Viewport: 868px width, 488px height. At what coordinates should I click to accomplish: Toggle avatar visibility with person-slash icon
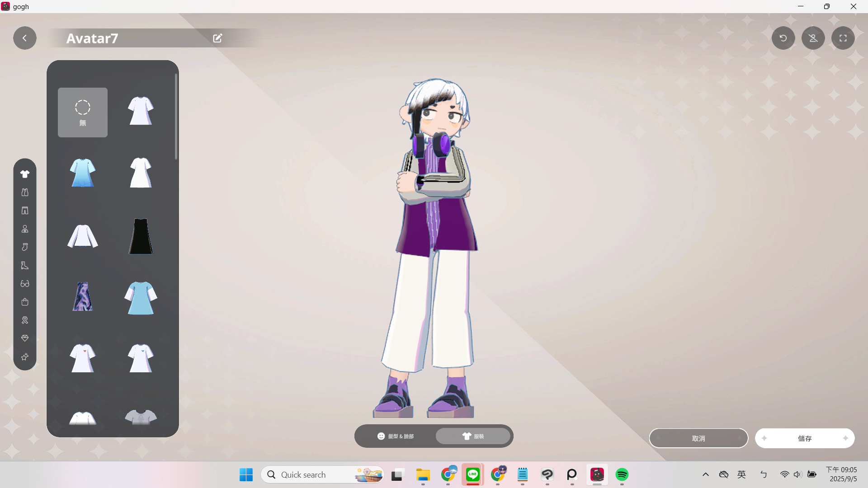(x=813, y=38)
